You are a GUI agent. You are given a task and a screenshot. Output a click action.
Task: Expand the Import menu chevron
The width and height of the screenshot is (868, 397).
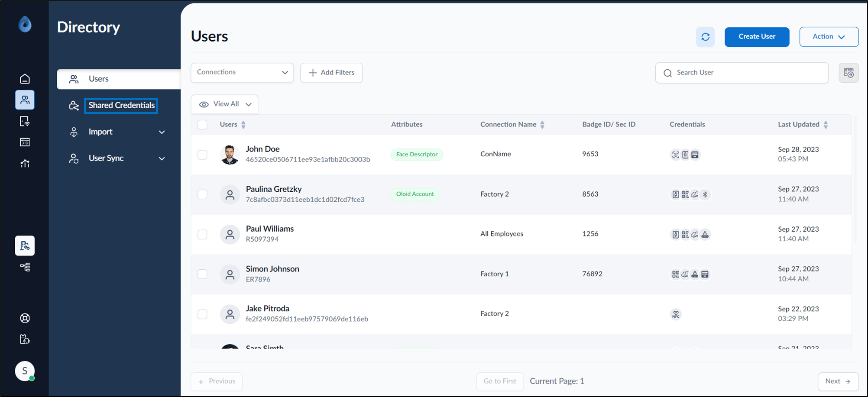coord(162,132)
